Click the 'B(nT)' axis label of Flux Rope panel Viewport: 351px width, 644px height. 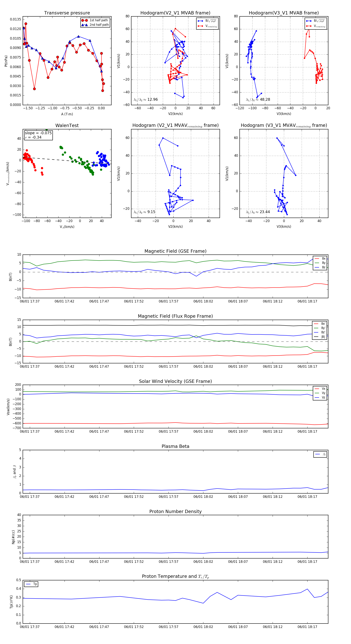click(x=11, y=342)
